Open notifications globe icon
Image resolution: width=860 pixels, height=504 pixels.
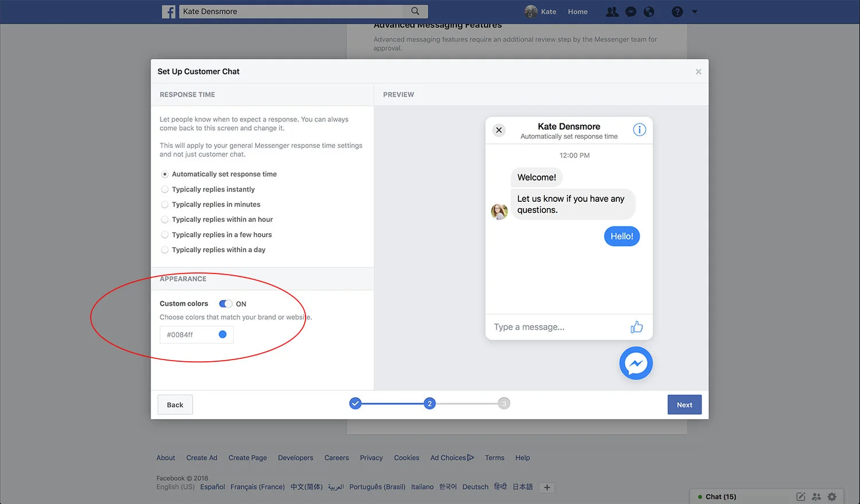(x=649, y=11)
